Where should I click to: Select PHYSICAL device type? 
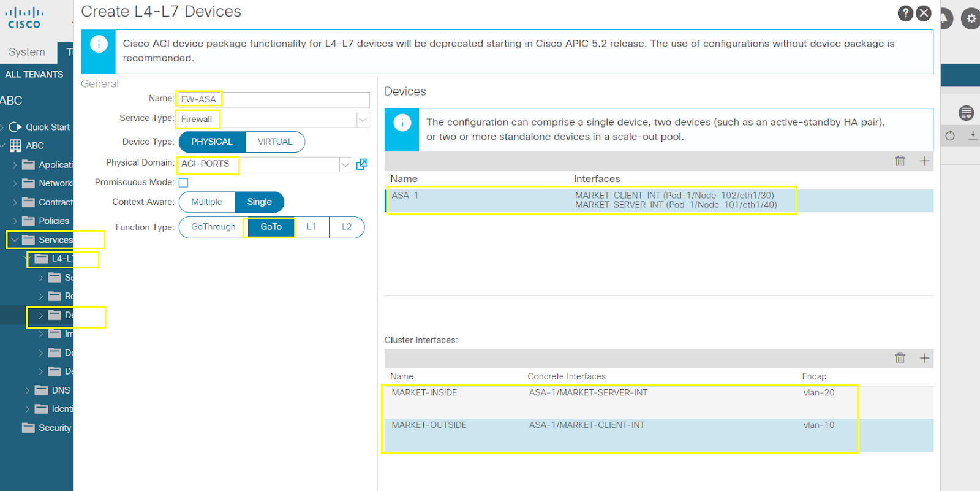click(x=212, y=142)
